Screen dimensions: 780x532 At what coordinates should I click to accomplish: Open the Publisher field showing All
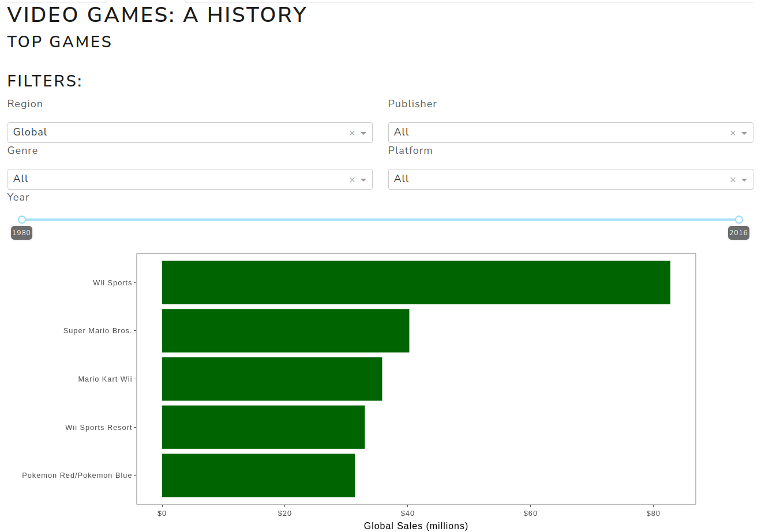click(x=571, y=133)
